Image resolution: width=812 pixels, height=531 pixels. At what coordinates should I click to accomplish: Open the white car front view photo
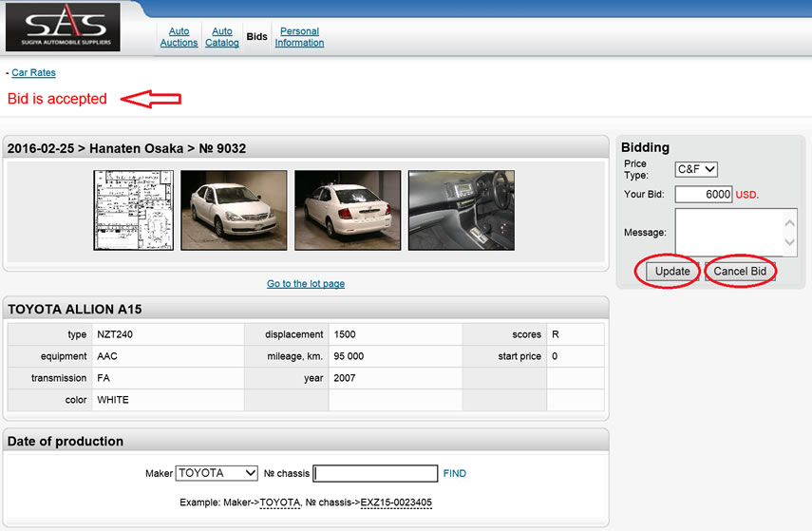tap(234, 210)
